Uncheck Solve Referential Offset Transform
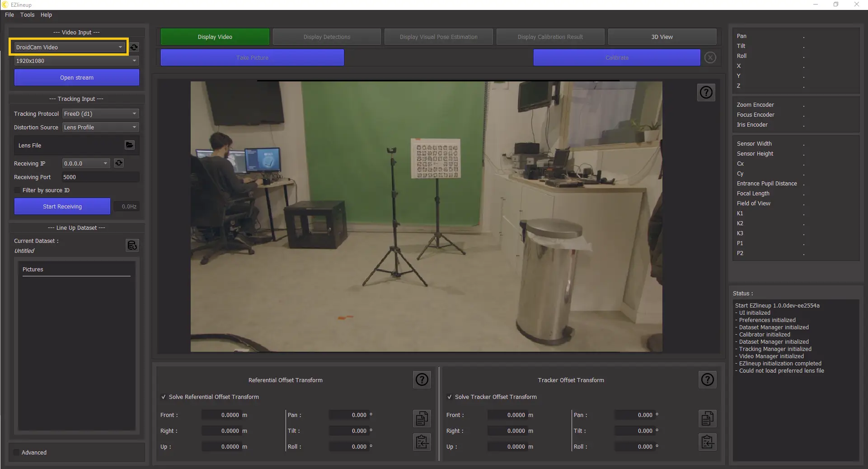868x469 pixels. [x=164, y=397]
